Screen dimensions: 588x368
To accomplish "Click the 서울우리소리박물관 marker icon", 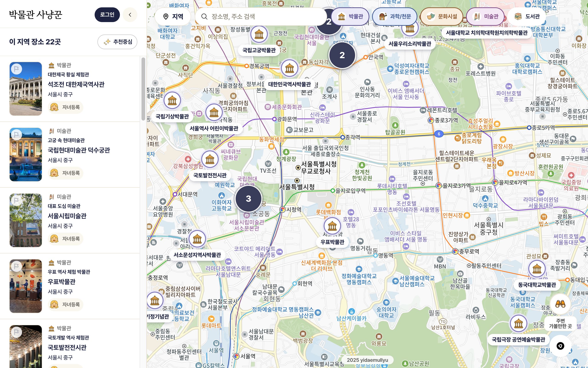I will pos(410,29).
